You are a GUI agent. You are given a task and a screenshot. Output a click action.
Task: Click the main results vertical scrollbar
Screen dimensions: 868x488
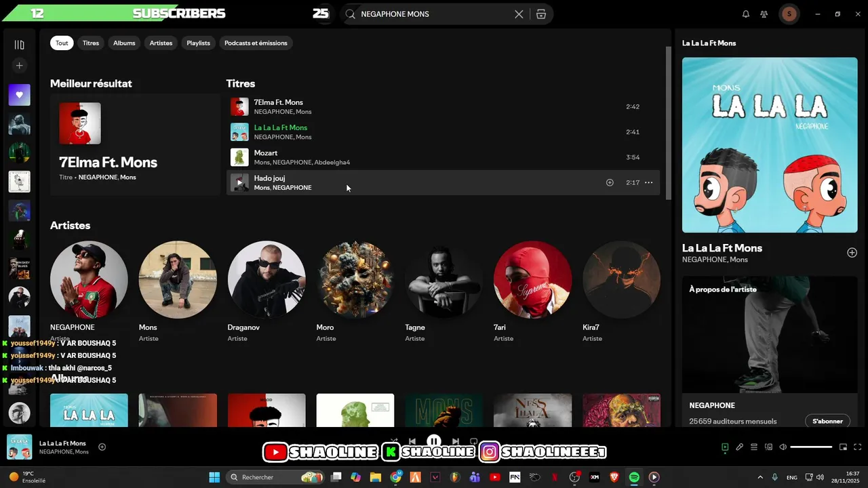point(669,122)
